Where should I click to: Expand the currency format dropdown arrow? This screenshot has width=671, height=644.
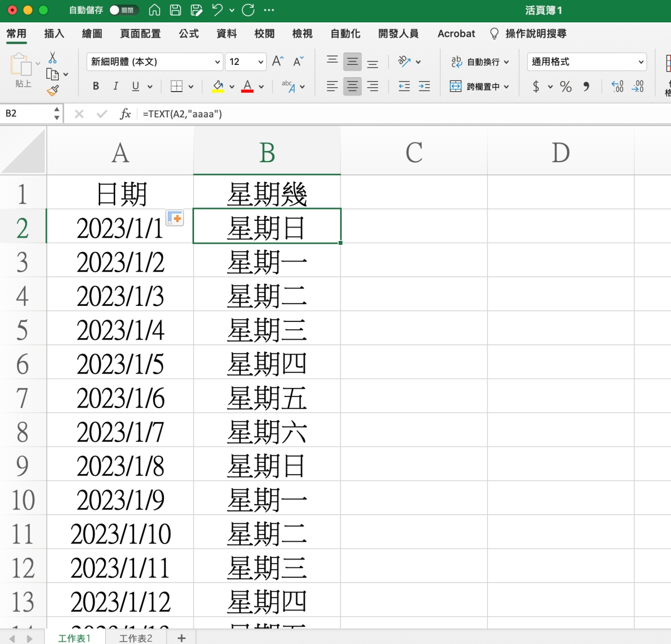(550, 87)
